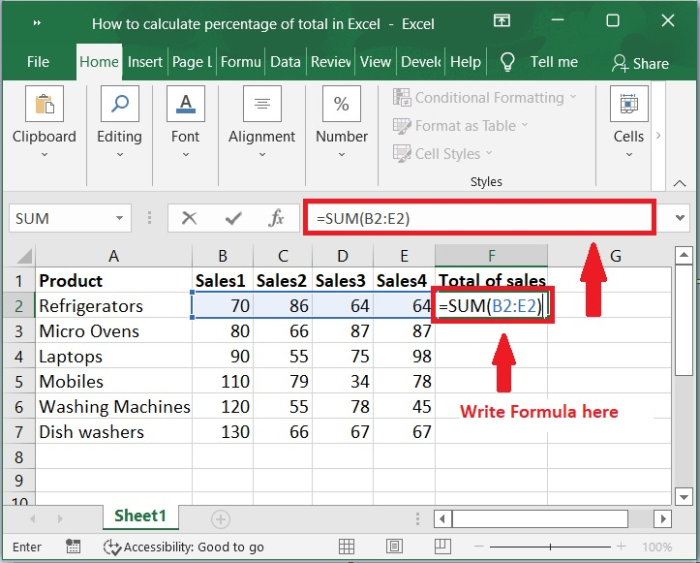Select column A header
The width and height of the screenshot is (700, 563).
click(x=114, y=256)
